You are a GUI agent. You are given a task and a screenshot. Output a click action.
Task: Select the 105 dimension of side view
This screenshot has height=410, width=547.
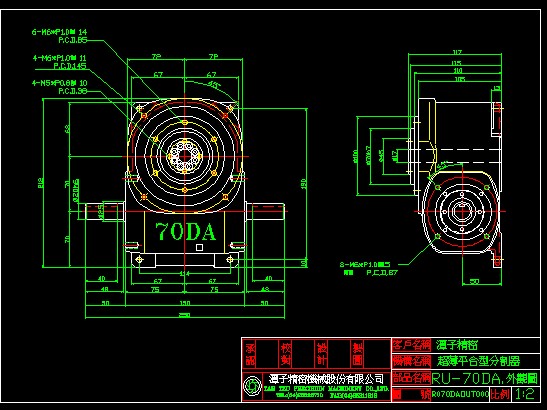[460, 80]
